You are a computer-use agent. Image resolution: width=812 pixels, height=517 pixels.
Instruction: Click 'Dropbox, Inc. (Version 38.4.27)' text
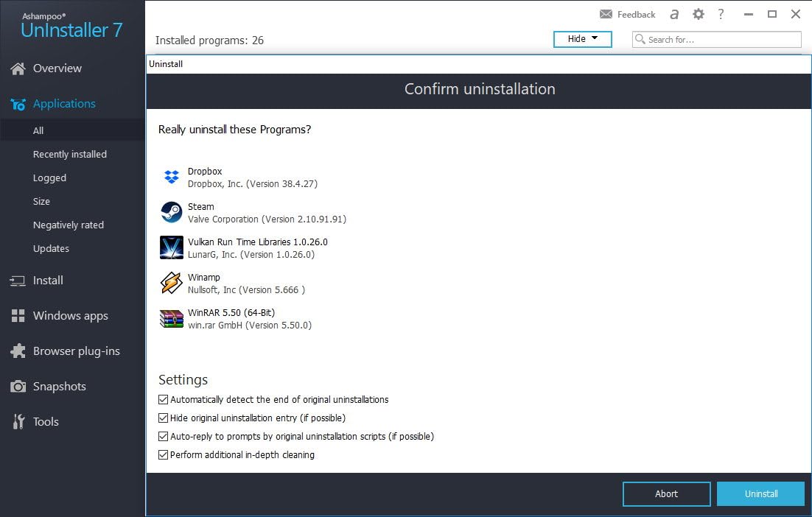tap(253, 183)
